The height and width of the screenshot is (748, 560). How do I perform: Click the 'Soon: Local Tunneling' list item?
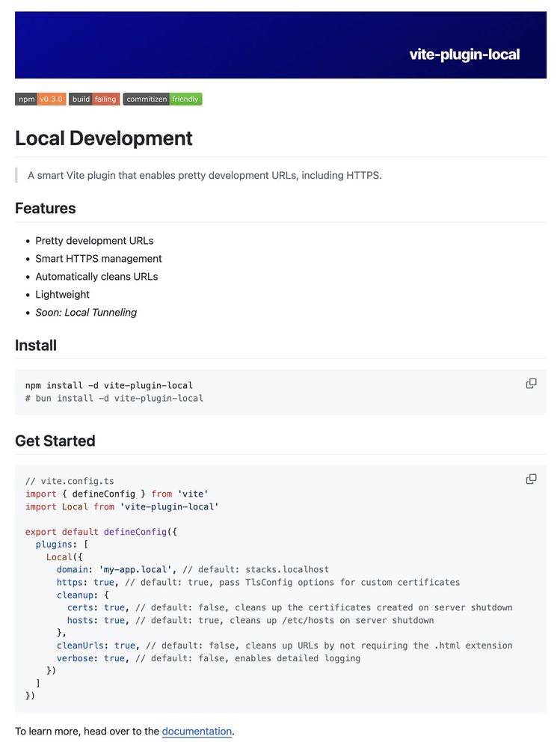tap(86, 313)
